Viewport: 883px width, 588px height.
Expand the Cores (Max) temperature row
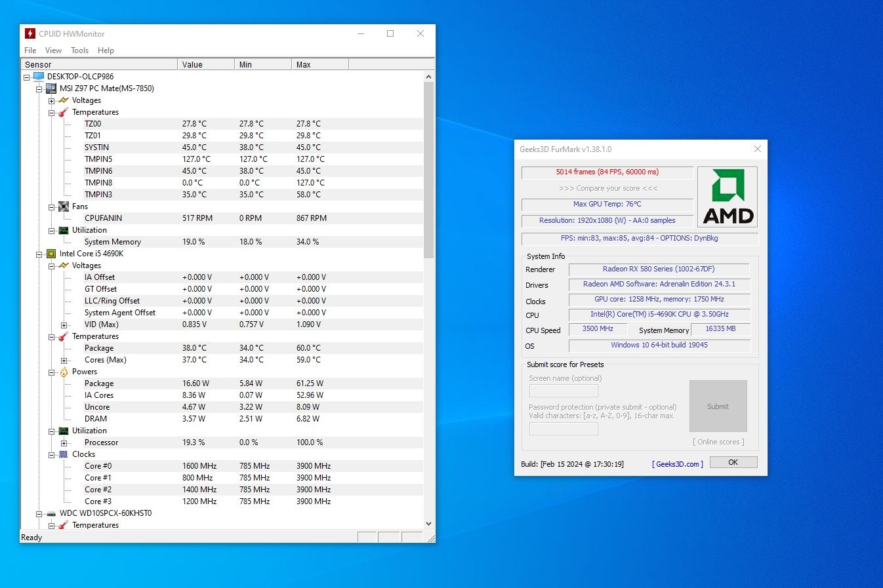[x=64, y=361]
